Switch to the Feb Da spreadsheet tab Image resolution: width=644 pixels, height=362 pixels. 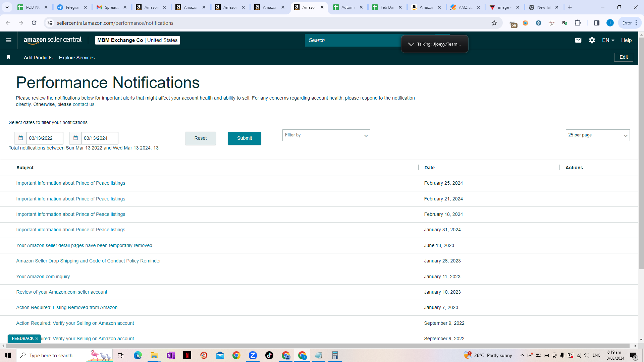click(x=387, y=7)
